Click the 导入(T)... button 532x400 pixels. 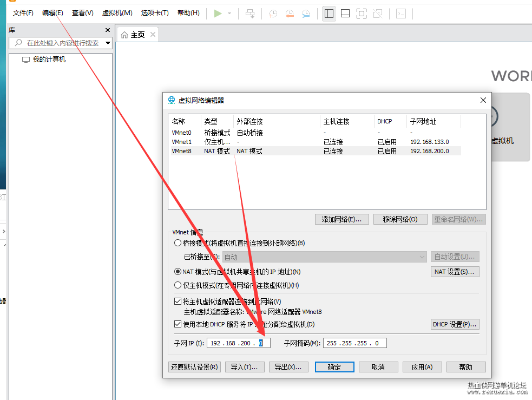click(x=245, y=367)
